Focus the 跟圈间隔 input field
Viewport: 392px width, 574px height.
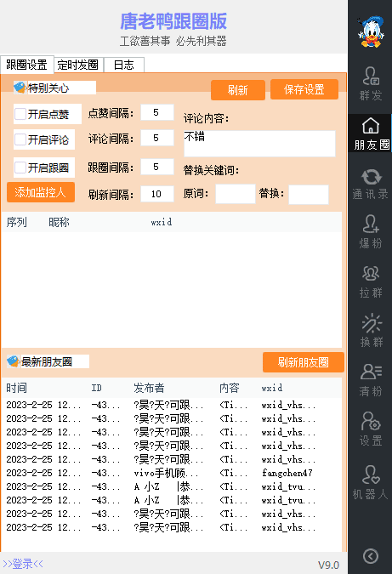click(x=157, y=167)
